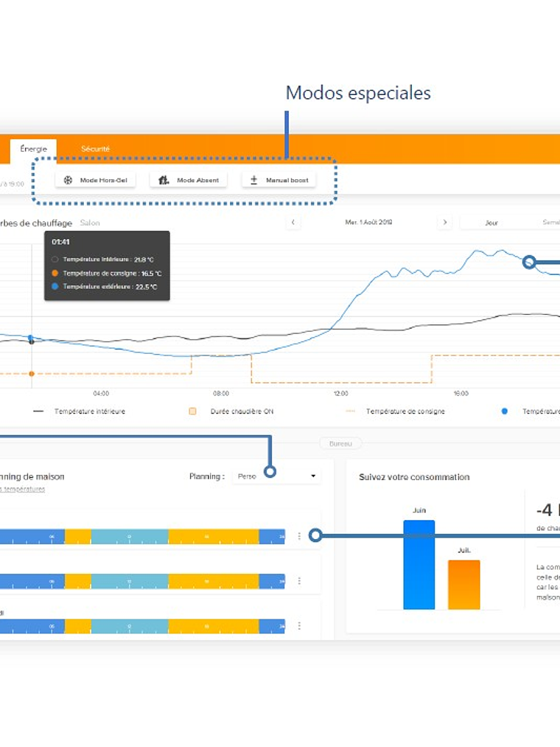Click the plus-minus icon for Manual boost
The image size is (560, 747).
[x=254, y=180]
